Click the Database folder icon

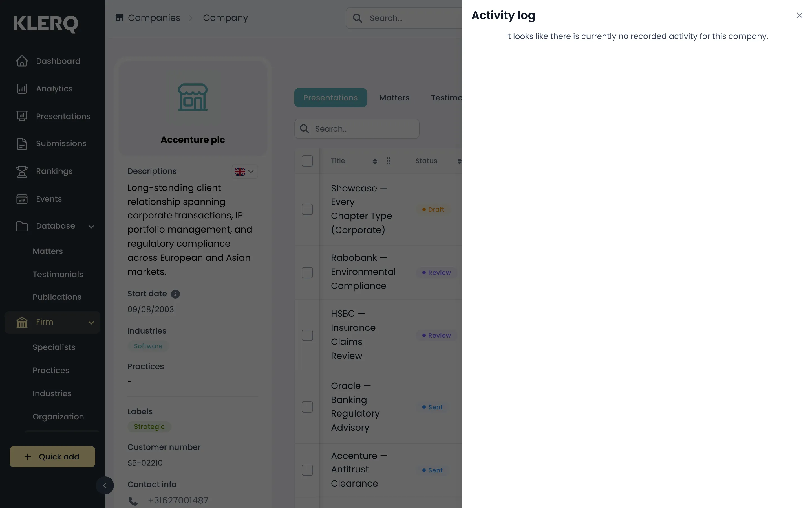(x=22, y=226)
